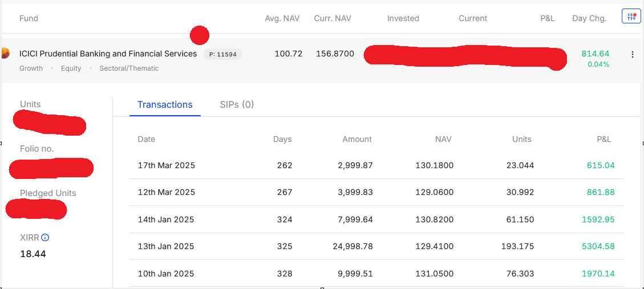Click the 13th Jan 2025 transaction date

(x=166, y=247)
